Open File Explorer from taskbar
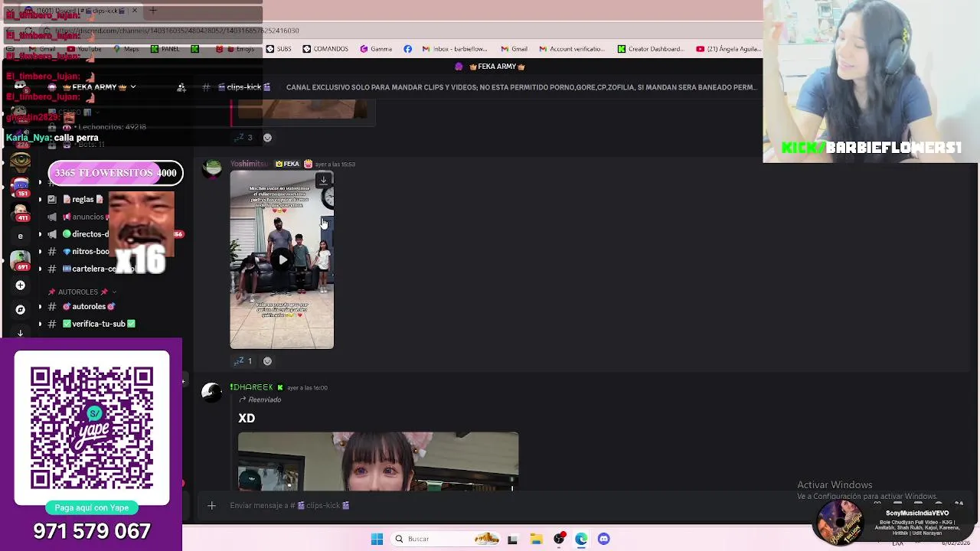This screenshot has height=551, width=980. 536,539
